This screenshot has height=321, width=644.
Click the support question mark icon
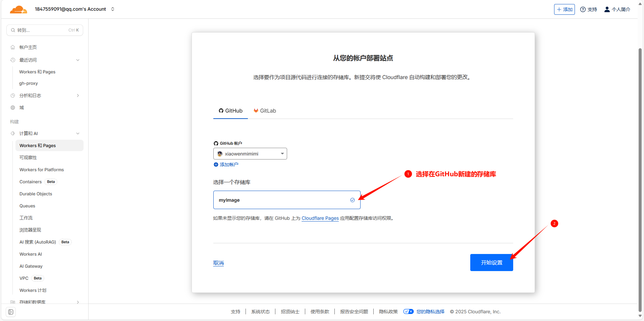583,9
